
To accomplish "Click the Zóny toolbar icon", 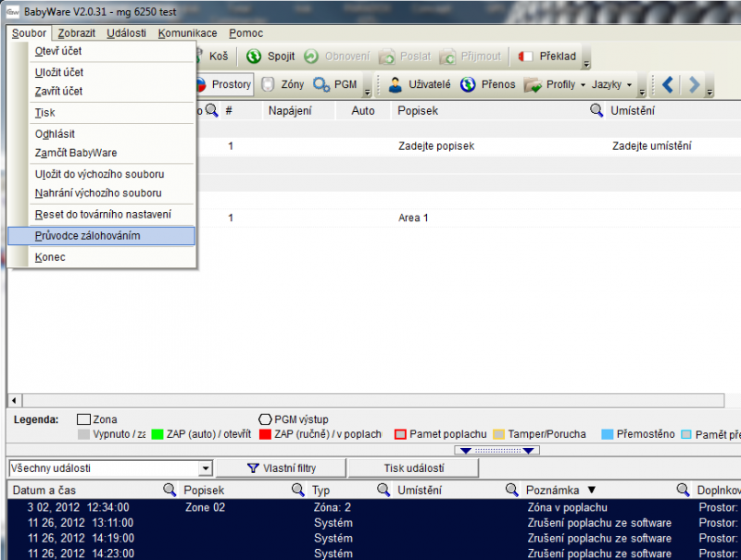I will (x=268, y=85).
